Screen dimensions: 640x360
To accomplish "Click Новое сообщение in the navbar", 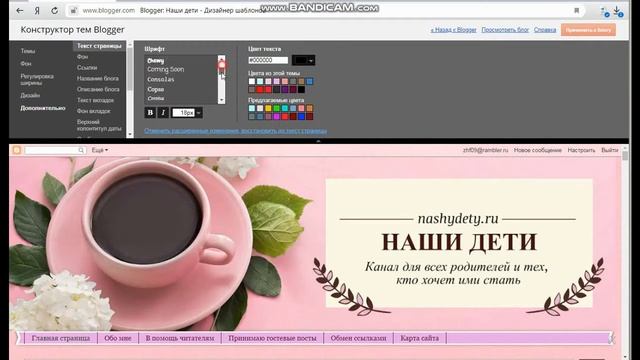I will [x=538, y=150].
